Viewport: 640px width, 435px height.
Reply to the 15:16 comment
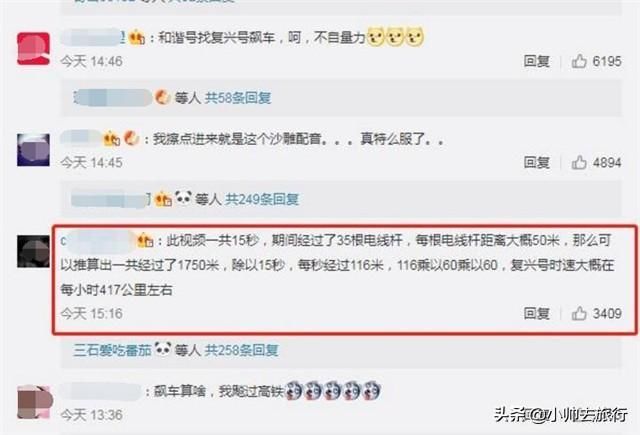(537, 313)
